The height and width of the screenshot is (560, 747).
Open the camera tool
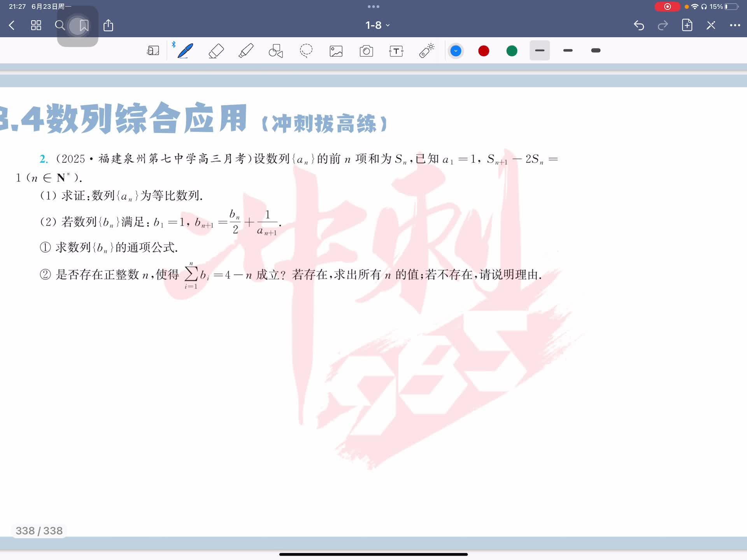[366, 51]
